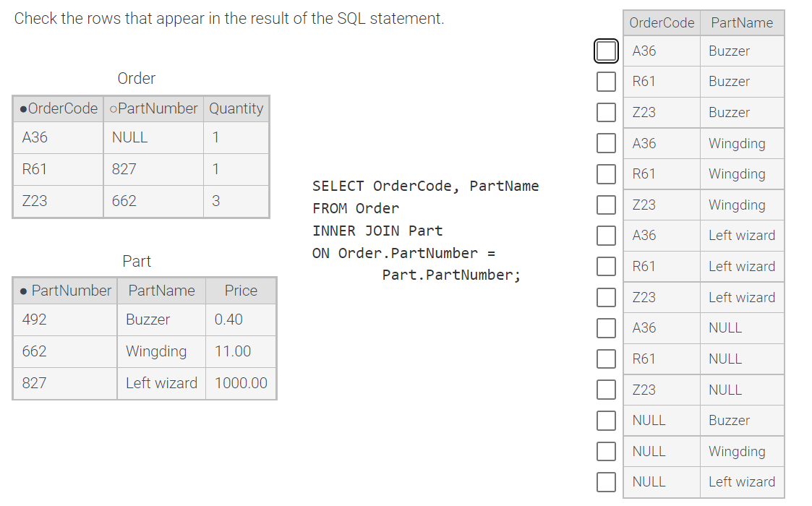Check the box for row R61 Wingding
This screenshot has height=506, width=812.
pyautogui.click(x=606, y=173)
